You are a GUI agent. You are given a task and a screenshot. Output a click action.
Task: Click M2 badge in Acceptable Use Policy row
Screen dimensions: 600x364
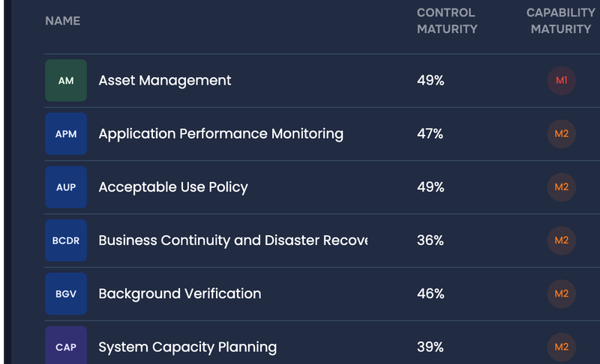tap(562, 187)
